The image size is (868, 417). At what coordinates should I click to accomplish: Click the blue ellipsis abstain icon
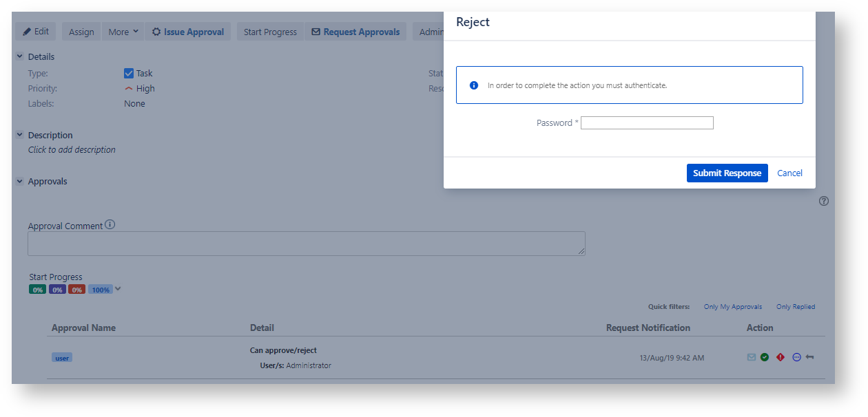click(x=796, y=357)
